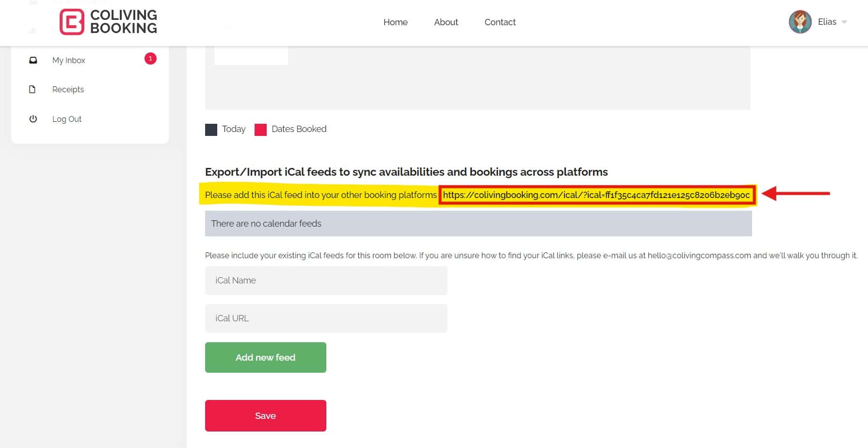This screenshot has height=448, width=868.
Task: Click into the iCal URL field
Action: point(326,318)
